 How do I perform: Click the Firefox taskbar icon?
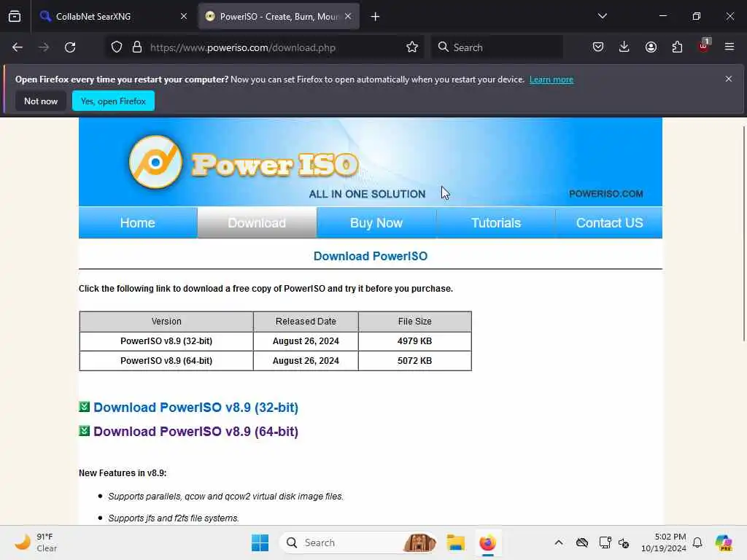[x=487, y=542]
